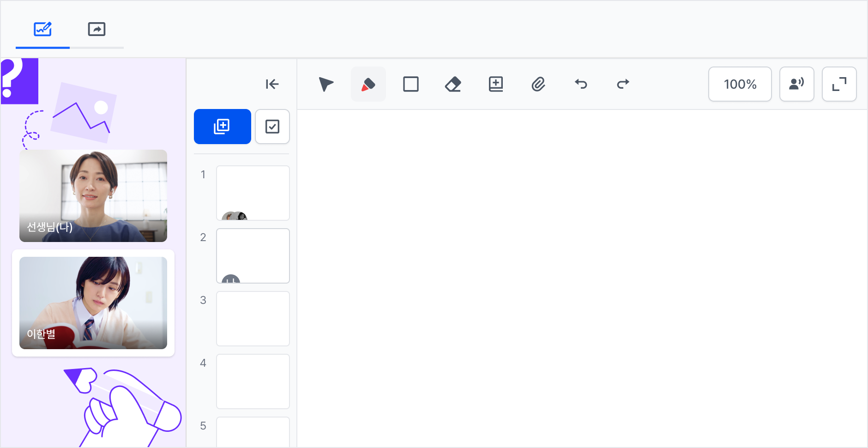Select the red pen drawing tool
Image resolution: width=868 pixels, height=448 pixels.
click(368, 84)
